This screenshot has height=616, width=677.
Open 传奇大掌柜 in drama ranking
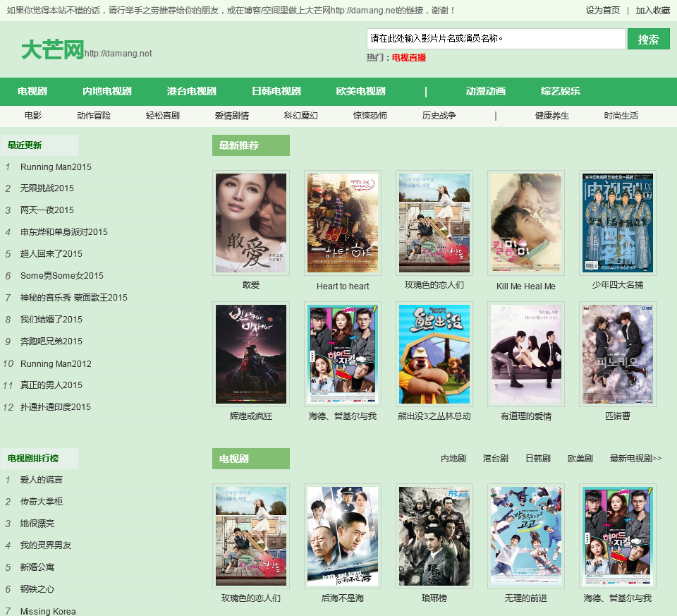(42, 502)
